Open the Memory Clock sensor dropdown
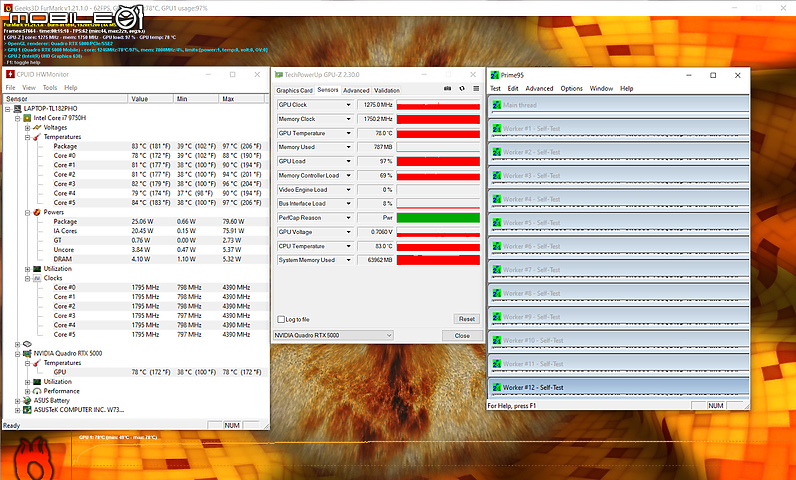Viewport: 796px width, 480px height. [348, 119]
